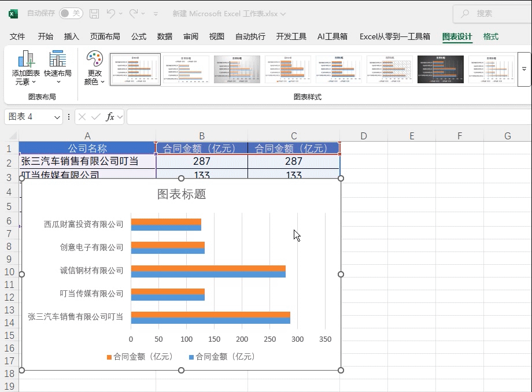Click the insert function fx icon
This screenshot has width=532, height=392.
(x=110, y=117)
